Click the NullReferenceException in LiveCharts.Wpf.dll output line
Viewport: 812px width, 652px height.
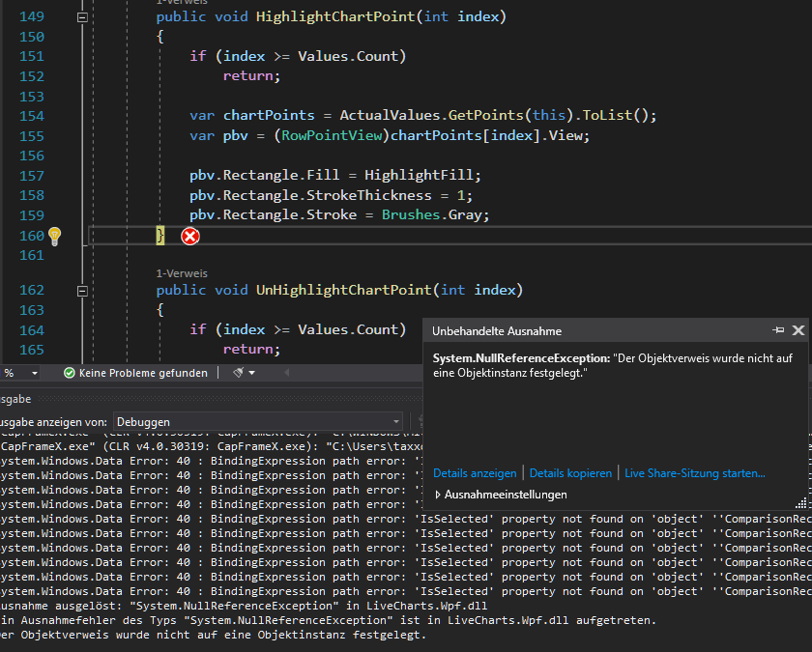[244, 606]
